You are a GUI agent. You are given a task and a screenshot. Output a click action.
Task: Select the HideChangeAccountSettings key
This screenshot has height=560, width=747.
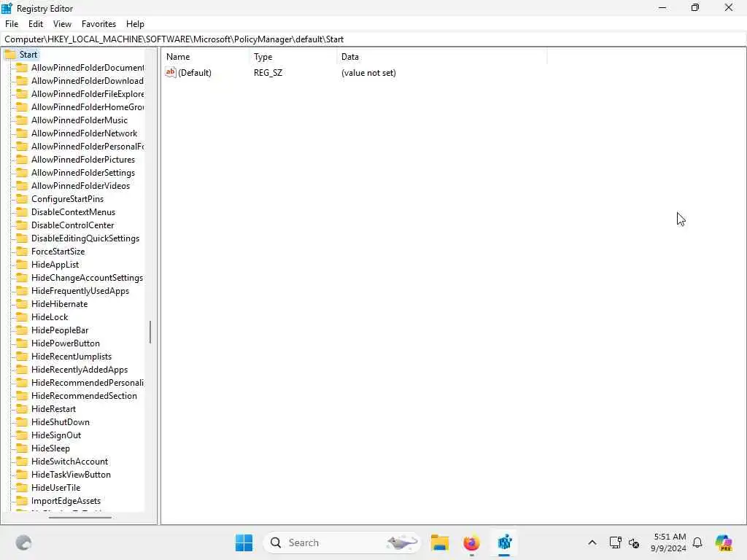click(x=87, y=278)
